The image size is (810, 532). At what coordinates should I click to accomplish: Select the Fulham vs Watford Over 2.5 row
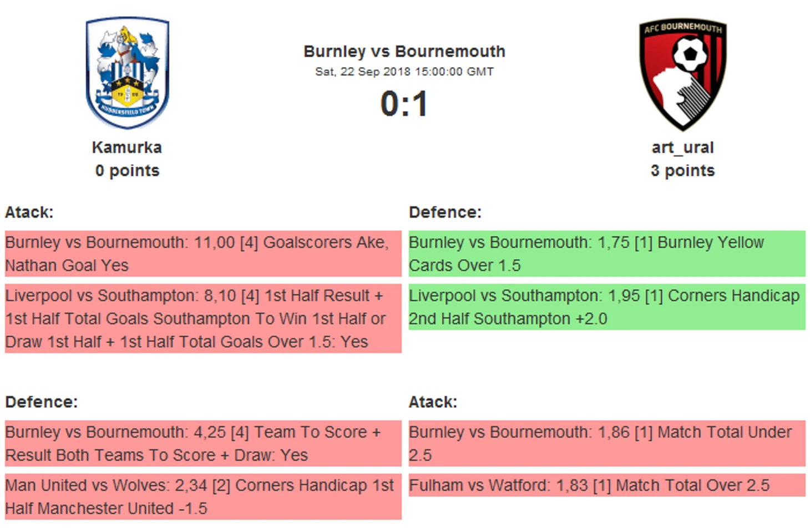[607, 485]
